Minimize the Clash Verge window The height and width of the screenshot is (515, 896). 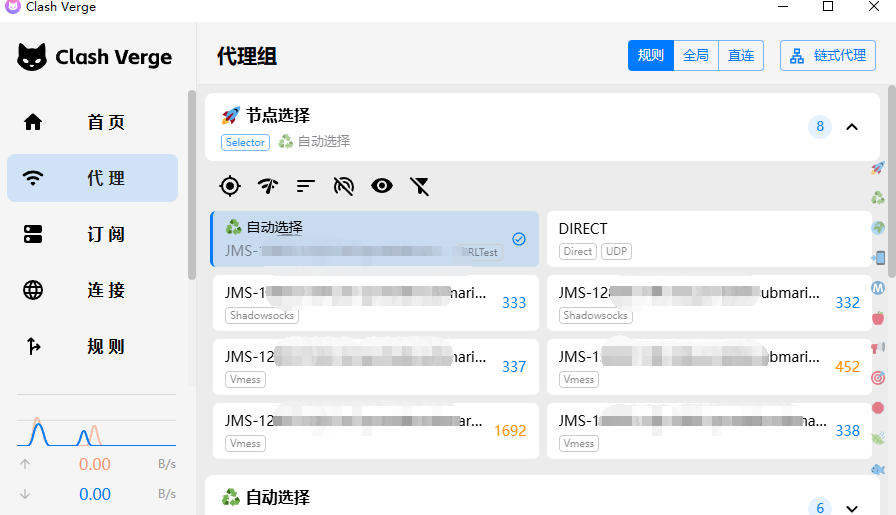point(783,7)
